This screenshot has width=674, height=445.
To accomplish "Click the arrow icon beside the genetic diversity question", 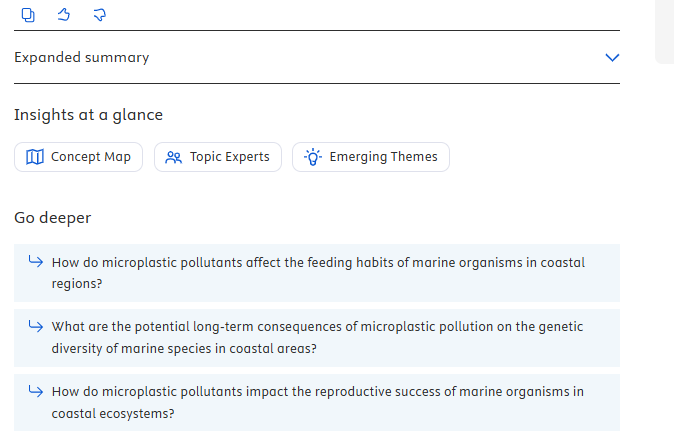I will point(35,326).
